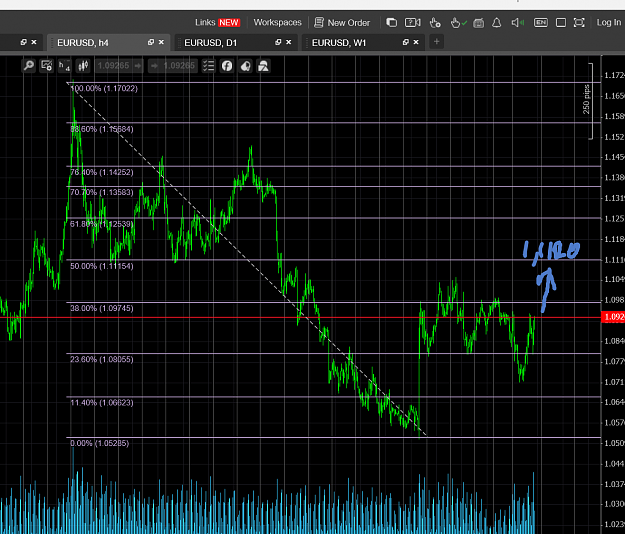This screenshot has width=625, height=534.
Task: Open the Workspaces menu
Action: click(x=277, y=22)
